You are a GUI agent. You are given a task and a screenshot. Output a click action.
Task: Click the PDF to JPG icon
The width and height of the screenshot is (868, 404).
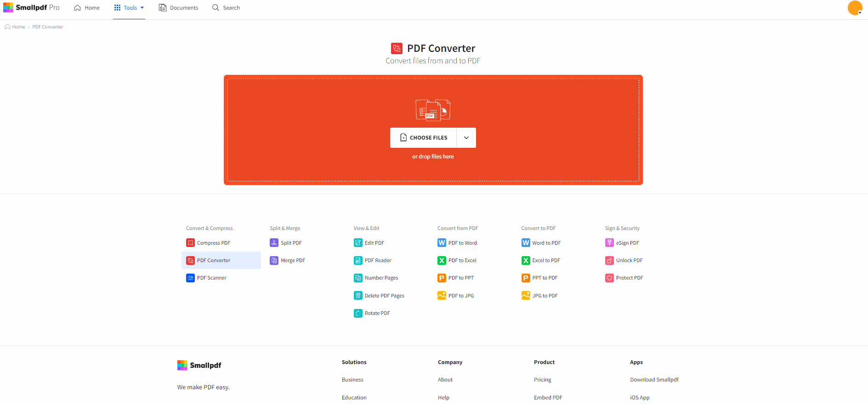[x=442, y=296]
